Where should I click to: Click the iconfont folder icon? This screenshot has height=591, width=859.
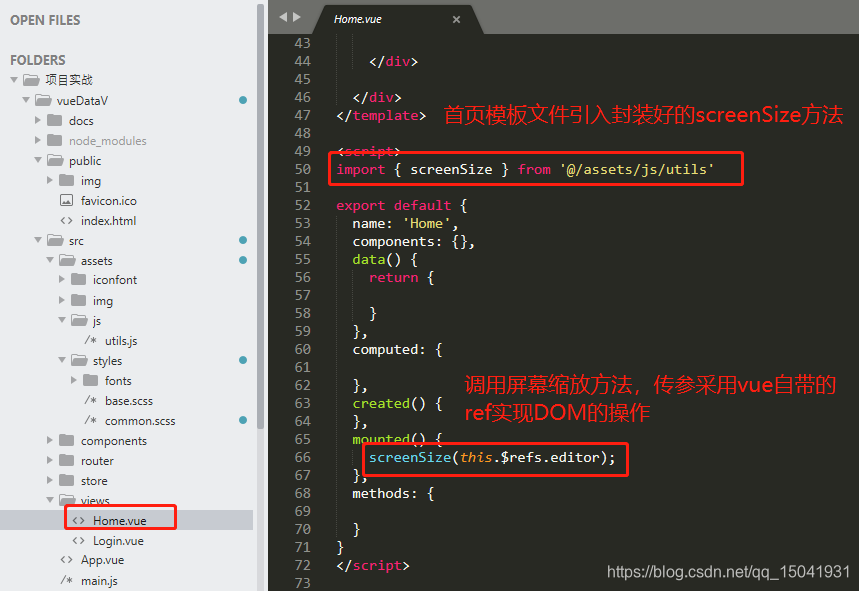click(x=79, y=279)
